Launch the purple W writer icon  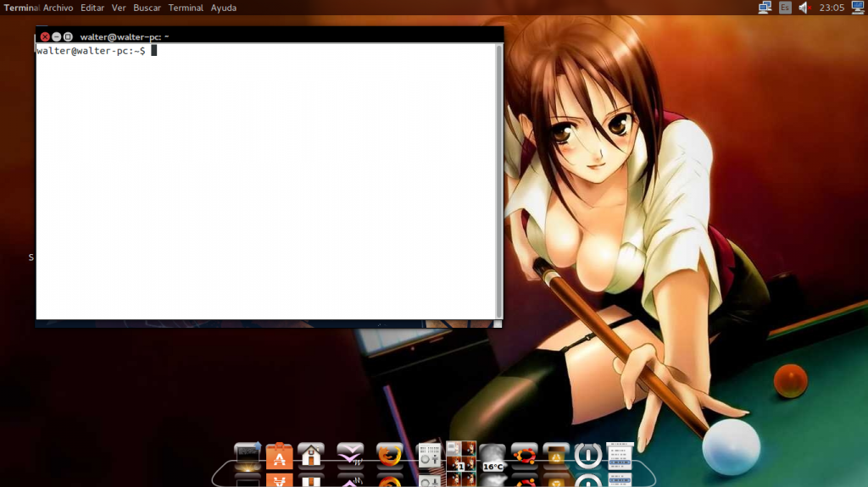tap(350, 455)
